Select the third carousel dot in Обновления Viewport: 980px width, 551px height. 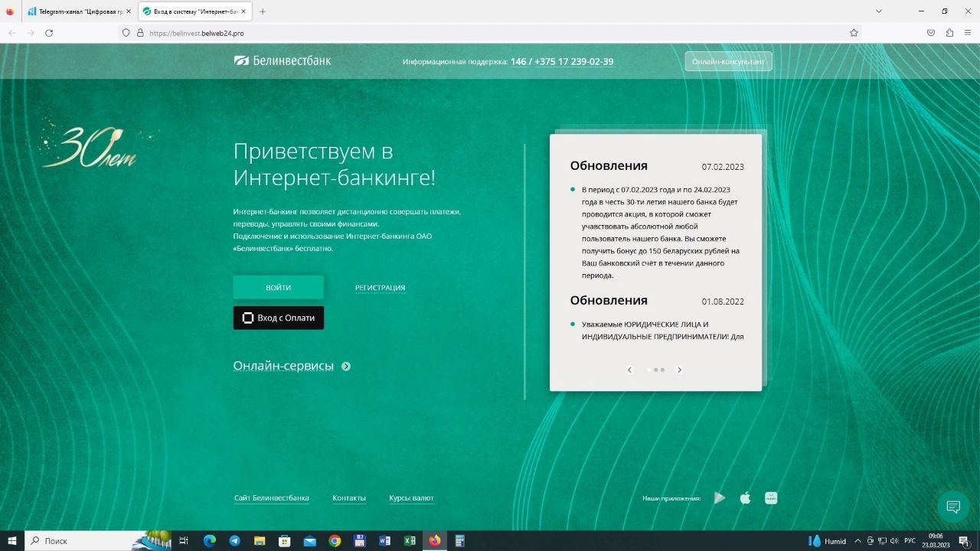point(662,370)
